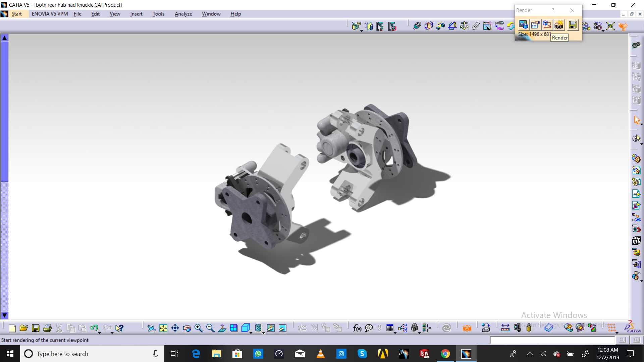644x362 pixels.
Task: Open Google Chrome from the taskbar
Action: click(445, 354)
